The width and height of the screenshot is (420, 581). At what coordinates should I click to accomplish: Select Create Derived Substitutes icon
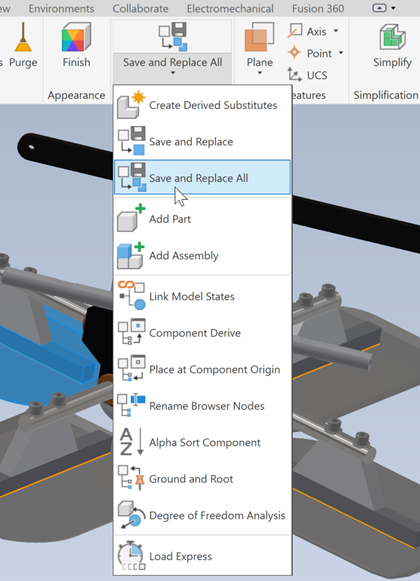point(131,104)
